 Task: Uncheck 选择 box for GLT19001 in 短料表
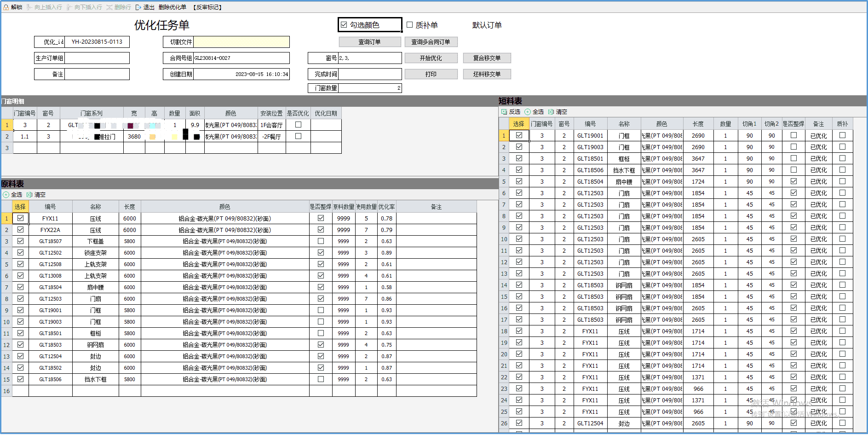click(x=519, y=135)
